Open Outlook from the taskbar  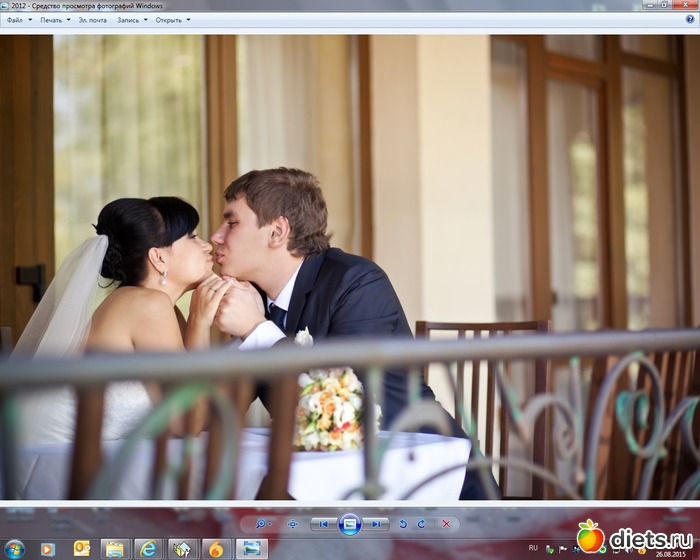pos(81,549)
